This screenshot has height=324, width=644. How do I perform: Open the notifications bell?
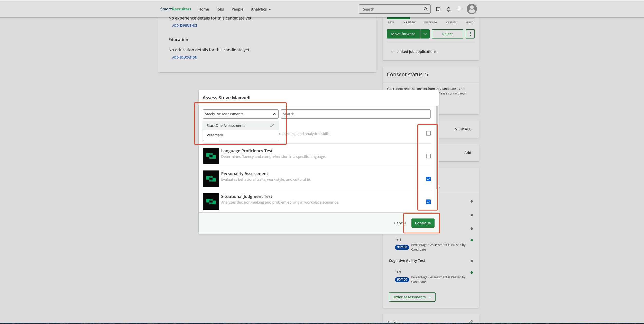coord(448,9)
